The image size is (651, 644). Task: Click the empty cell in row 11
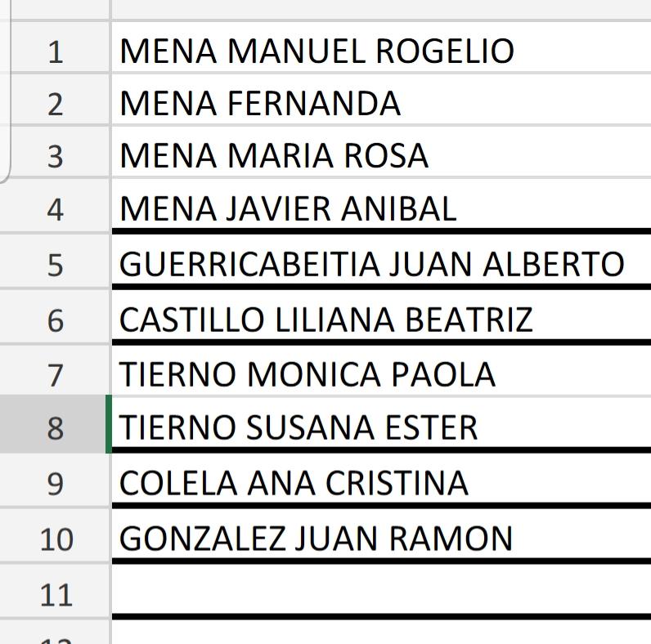(382, 589)
